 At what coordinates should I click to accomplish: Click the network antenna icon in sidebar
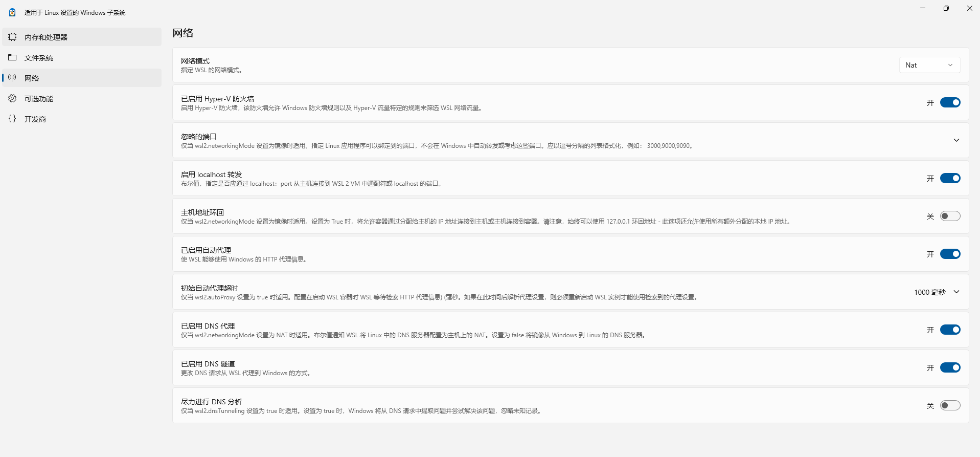tap(12, 78)
